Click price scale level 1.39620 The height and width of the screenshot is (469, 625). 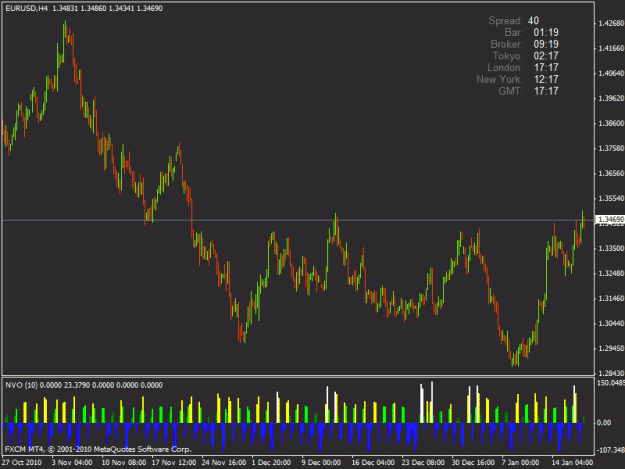(611, 98)
